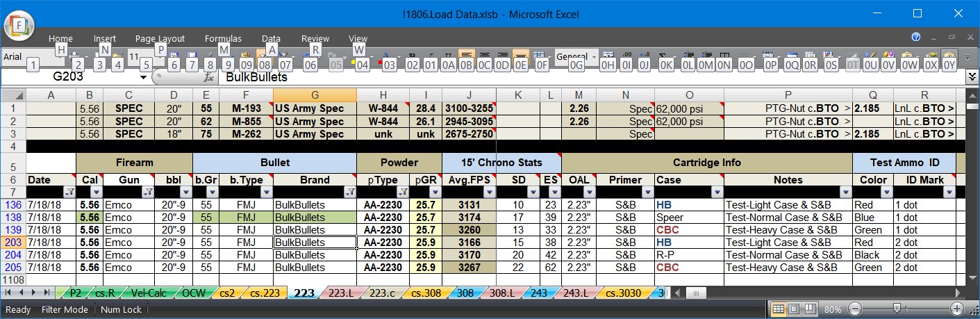The height and width of the screenshot is (319, 980).
Task: Click the first-sheet navigation arrow
Action: 8,293
